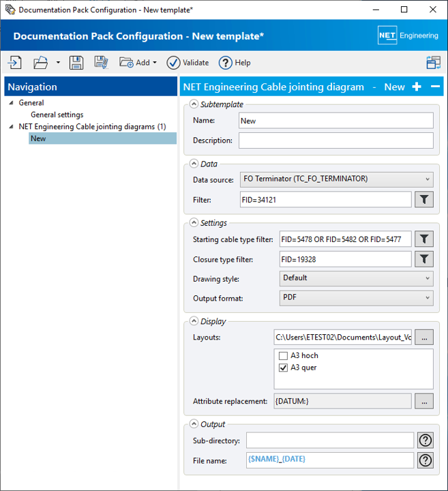
Task: Show help for Sub-directory field
Action: pos(425,441)
